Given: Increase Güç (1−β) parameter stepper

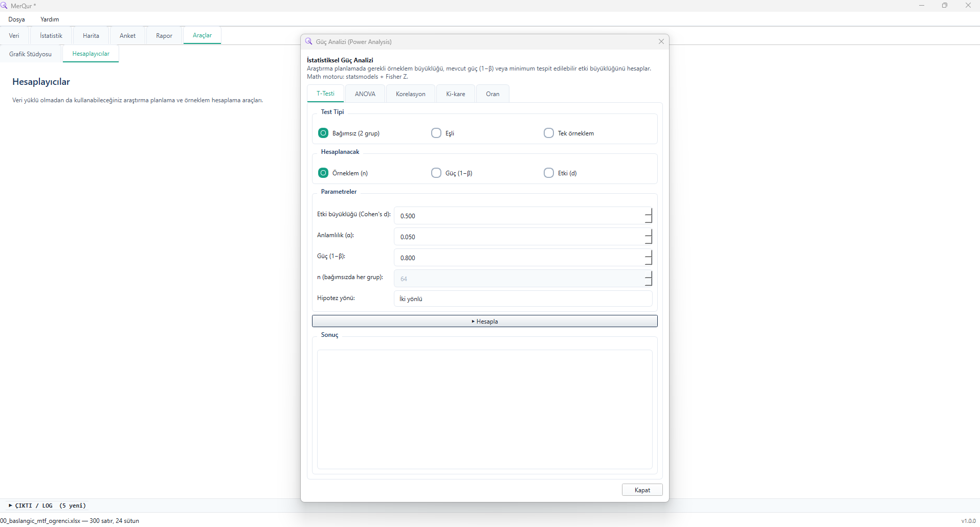Looking at the screenshot, I should click(649, 253).
